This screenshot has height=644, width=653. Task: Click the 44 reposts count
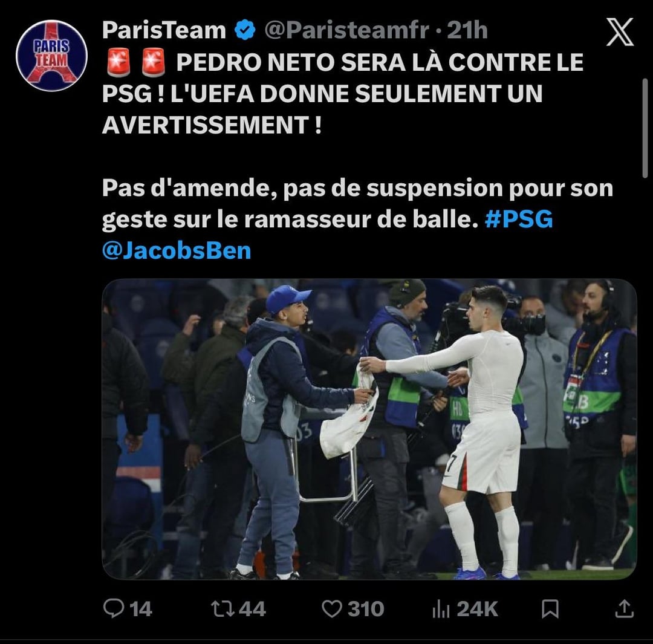coord(252,609)
